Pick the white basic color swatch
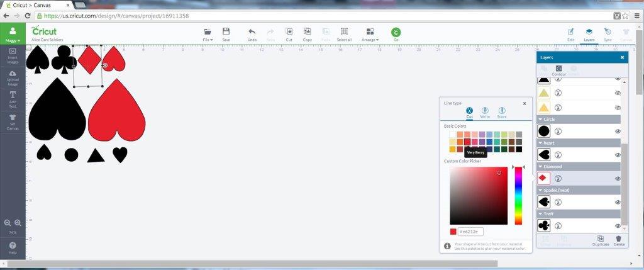The height and width of the screenshot is (270, 644). pos(453,135)
